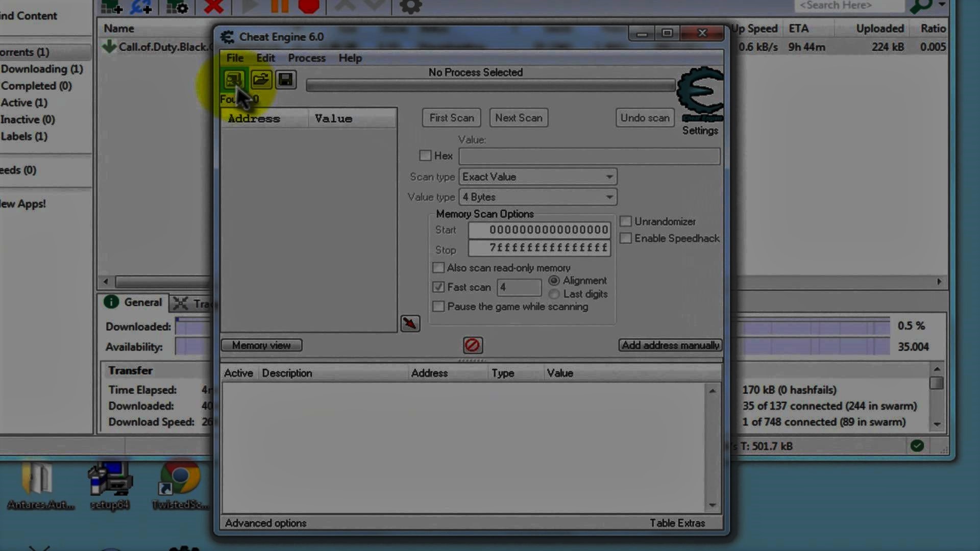Click the open cheat table folder icon
This screenshot has width=980, height=551.
pos(261,80)
